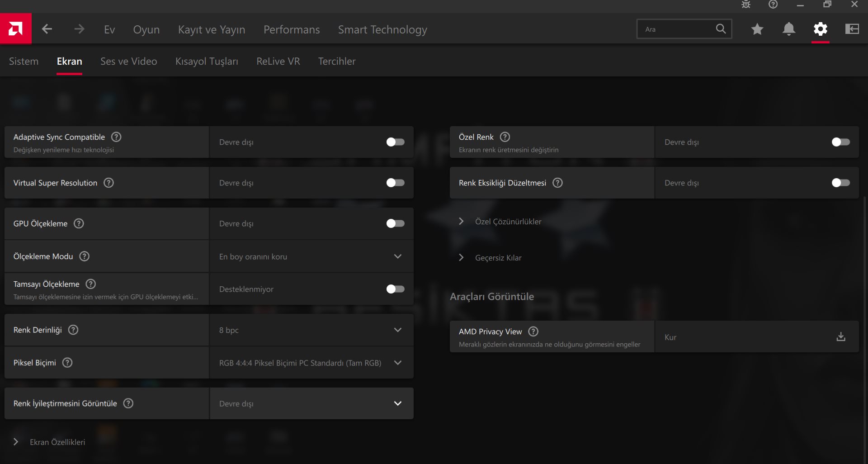Switch to ReLive VR tab

(x=278, y=62)
